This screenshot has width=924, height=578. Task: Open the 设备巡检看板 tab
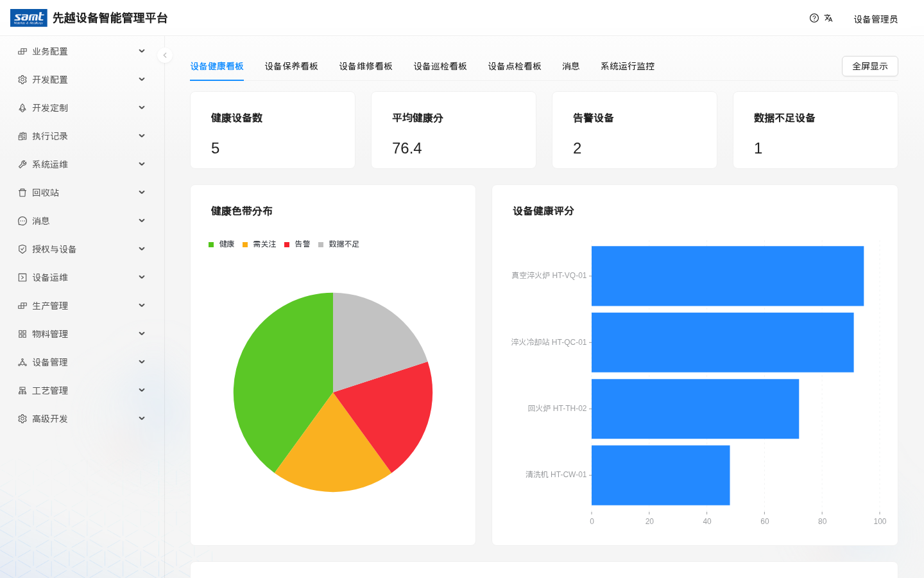pos(440,66)
